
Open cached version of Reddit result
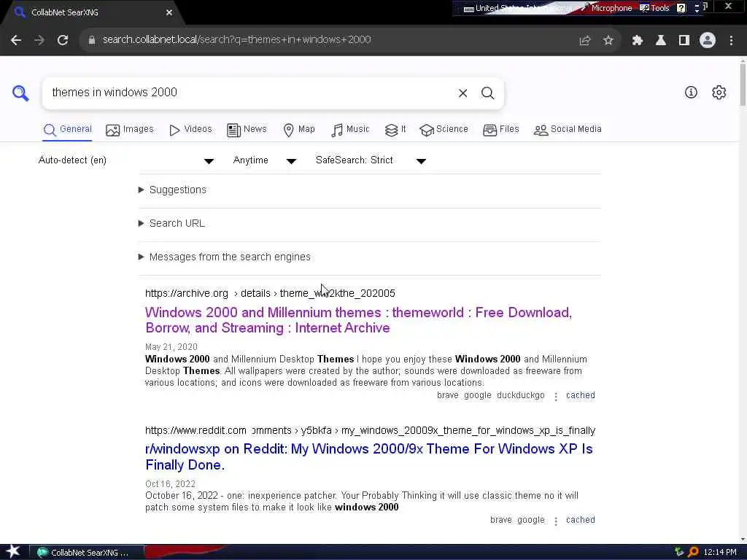click(x=580, y=520)
